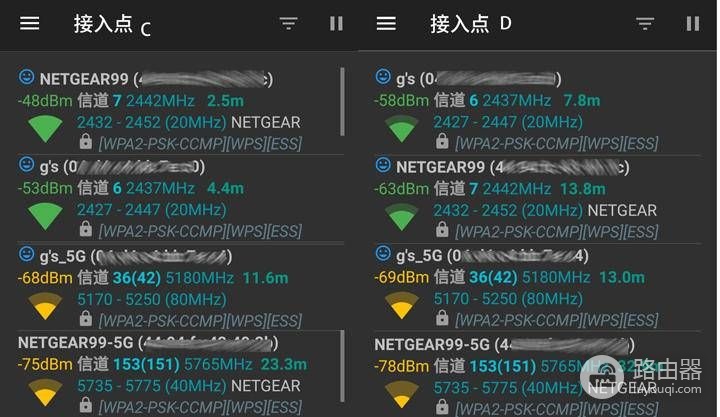
Task: Click yellow signal icon for -78dBm NETGEAR99-5G
Action: 402,394
